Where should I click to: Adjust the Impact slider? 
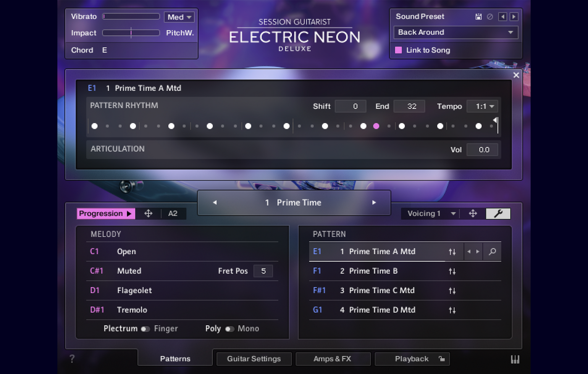pyautogui.click(x=131, y=33)
